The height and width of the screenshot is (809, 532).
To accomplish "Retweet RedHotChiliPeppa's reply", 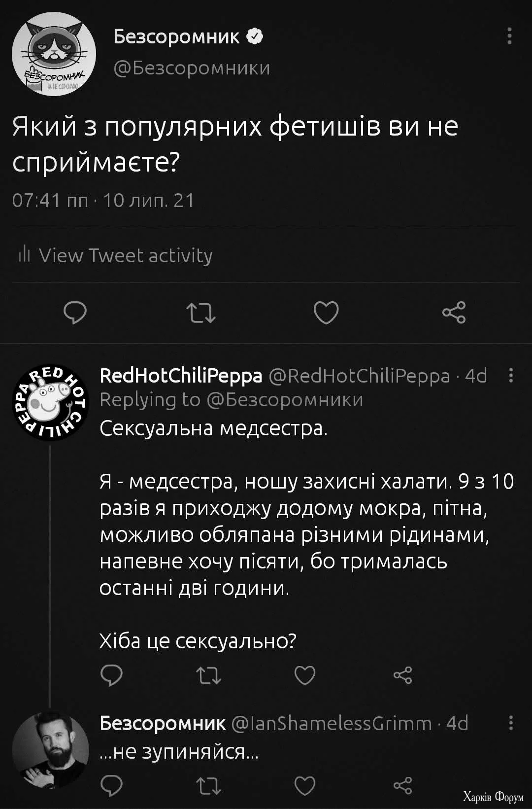I will point(208,675).
